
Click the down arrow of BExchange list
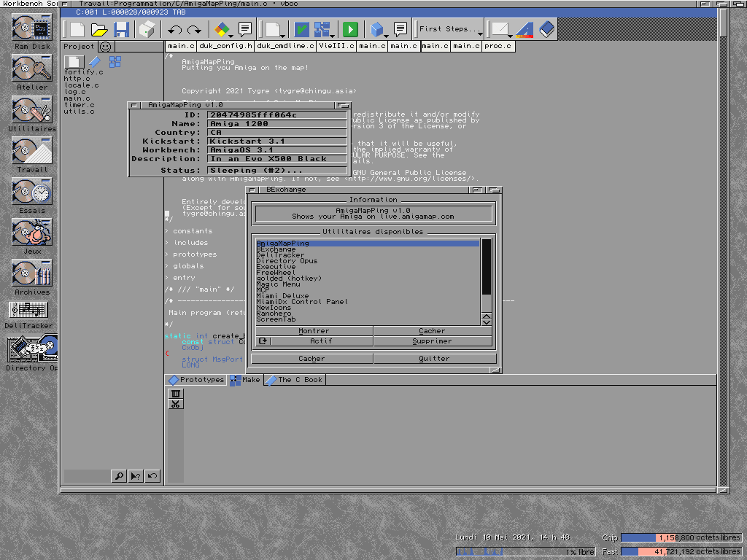[x=486, y=323]
